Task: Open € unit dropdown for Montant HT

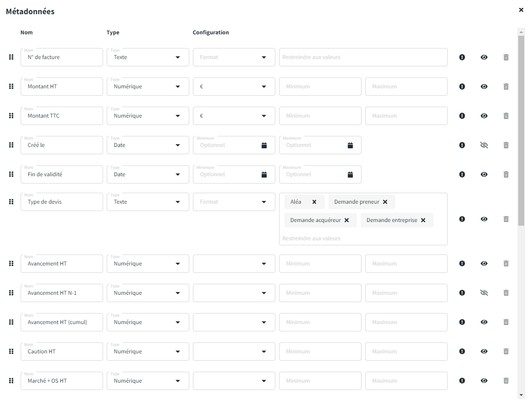Action: (264, 87)
